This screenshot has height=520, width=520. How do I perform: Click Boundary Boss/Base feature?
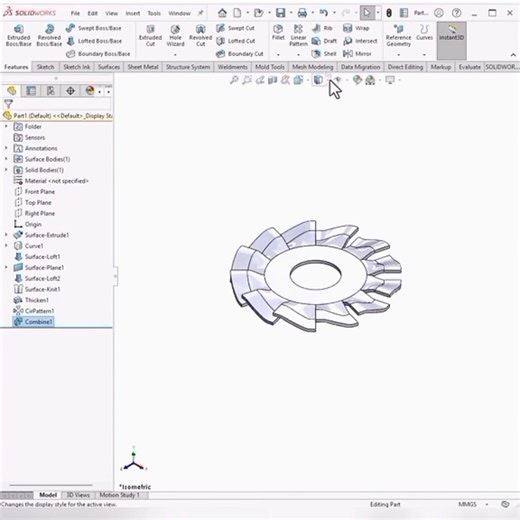point(98,54)
